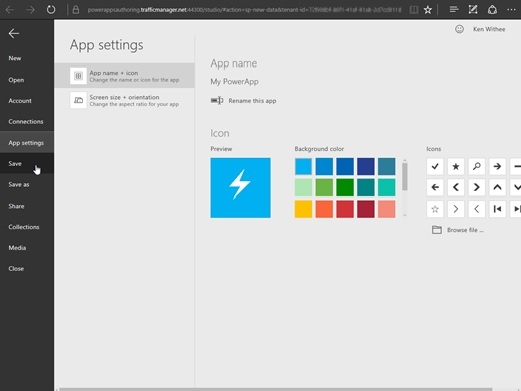Choose the filled star icon
Image resolution: width=521 pixels, height=391 pixels.
[x=456, y=166]
